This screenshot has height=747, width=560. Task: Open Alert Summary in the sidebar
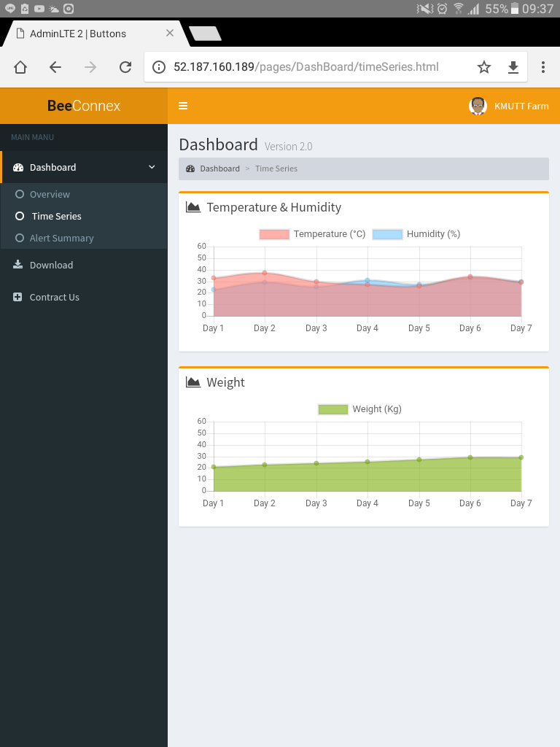click(x=61, y=239)
